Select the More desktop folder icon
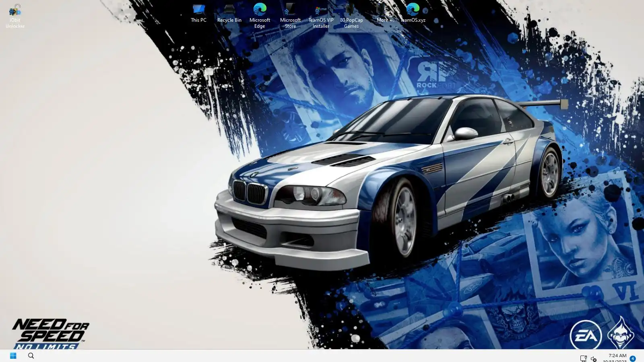Screen dimensions: 644x362 [x=382, y=13]
